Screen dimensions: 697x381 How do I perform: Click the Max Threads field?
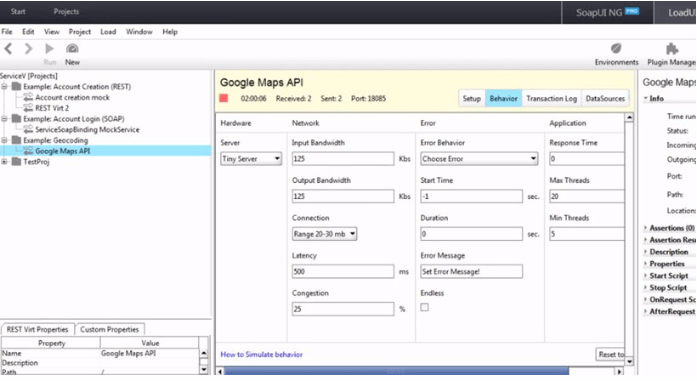click(587, 196)
